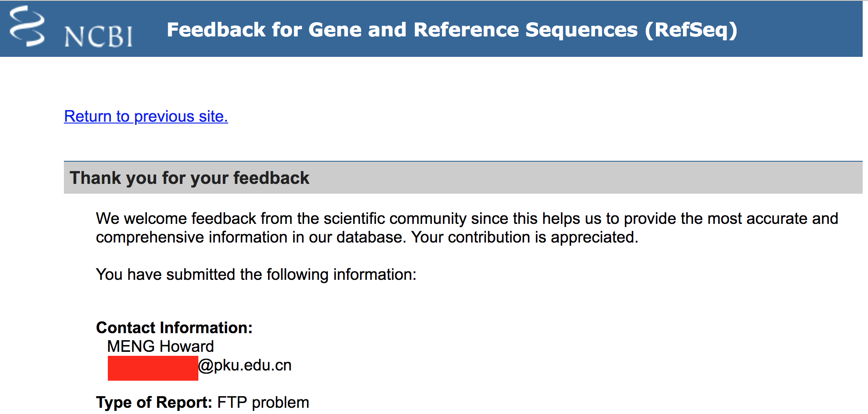Screen dimensions: 868x414
Task: Click the Feedback for Gene and RefSeq title
Action: click(x=451, y=30)
